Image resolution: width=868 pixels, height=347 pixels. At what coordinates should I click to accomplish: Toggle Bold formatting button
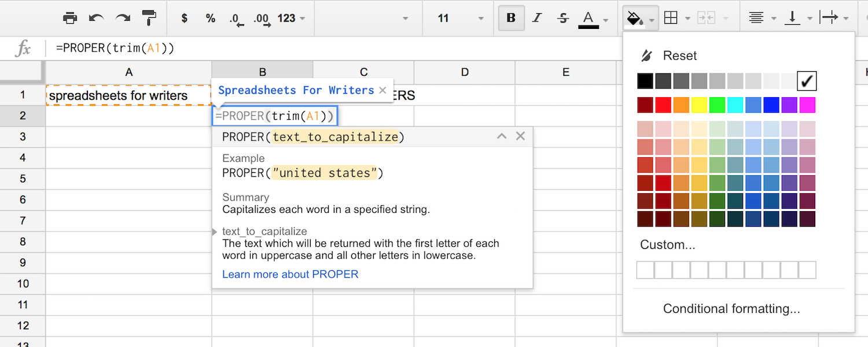[511, 19]
